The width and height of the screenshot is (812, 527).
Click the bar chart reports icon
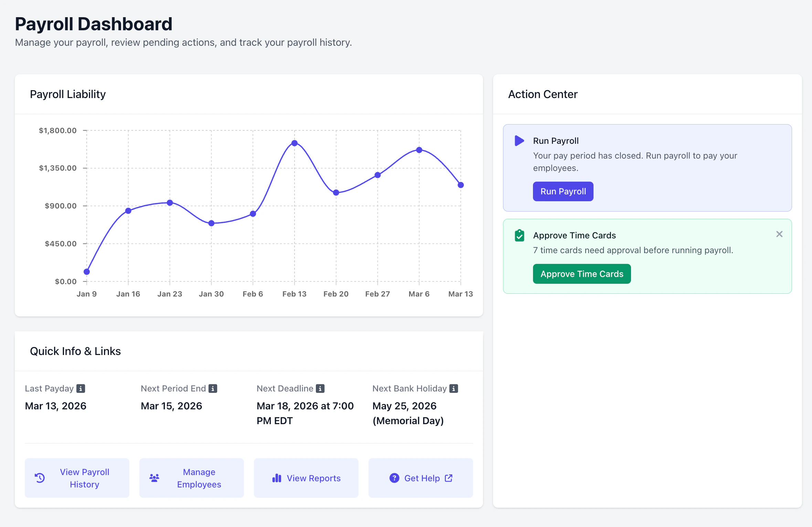[x=277, y=478]
